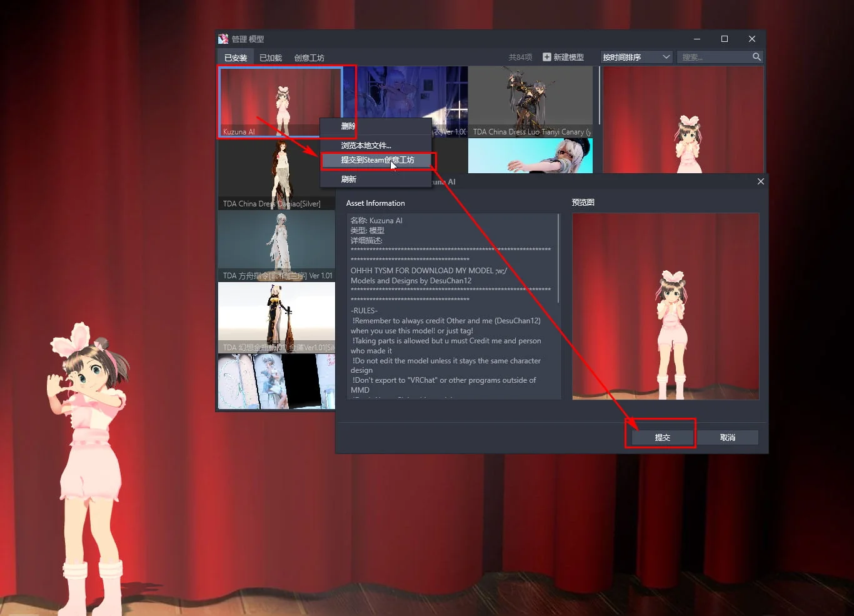This screenshot has height=616, width=854.
Task: Minimize the 管理模型 window
Action: click(697, 39)
